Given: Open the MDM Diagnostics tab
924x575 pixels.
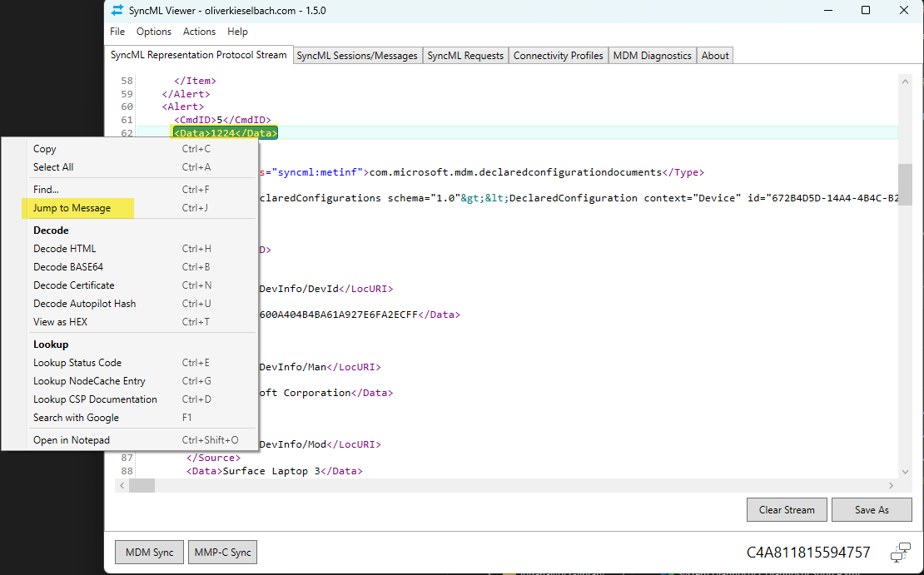Looking at the screenshot, I should click(653, 56).
